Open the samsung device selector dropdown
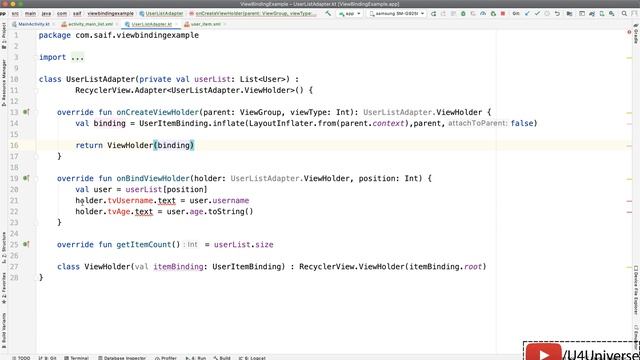 pyautogui.click(x=397, y=13)
